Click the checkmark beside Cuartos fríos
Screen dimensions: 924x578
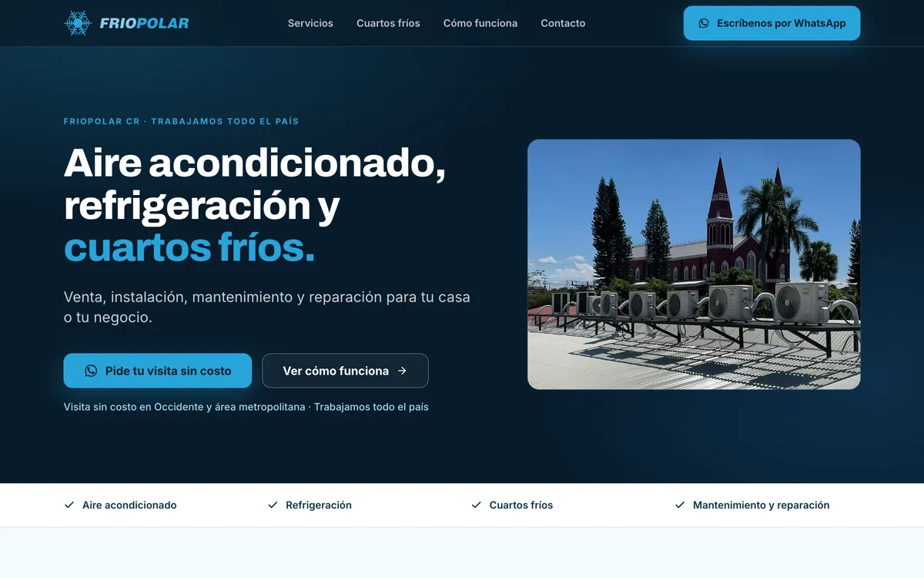[x=476, y=506]
